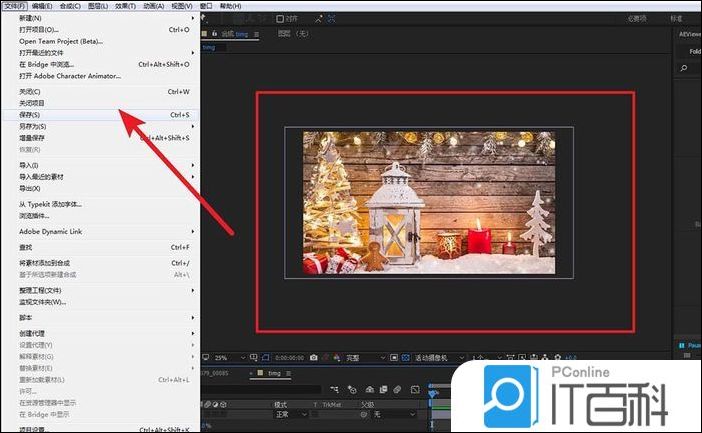Open the 效果(T) menu
Viewport: 702px width, 433px height.
125,5
